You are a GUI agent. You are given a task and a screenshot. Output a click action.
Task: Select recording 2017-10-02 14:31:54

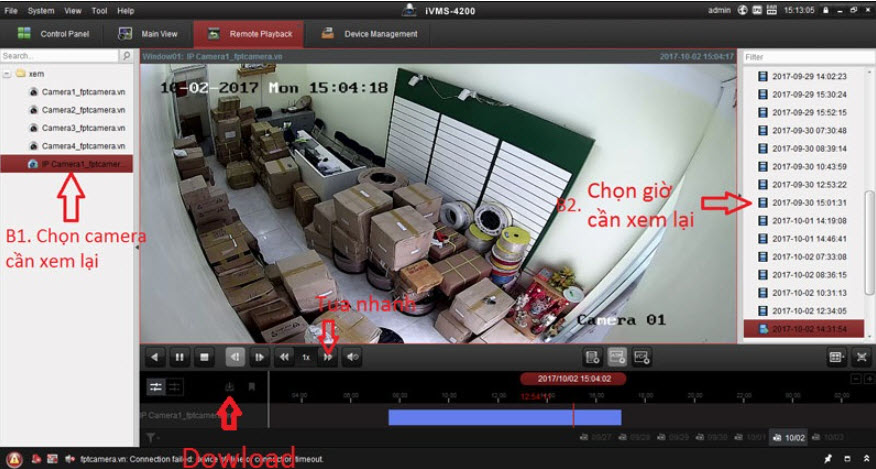[x=803, y=329]
